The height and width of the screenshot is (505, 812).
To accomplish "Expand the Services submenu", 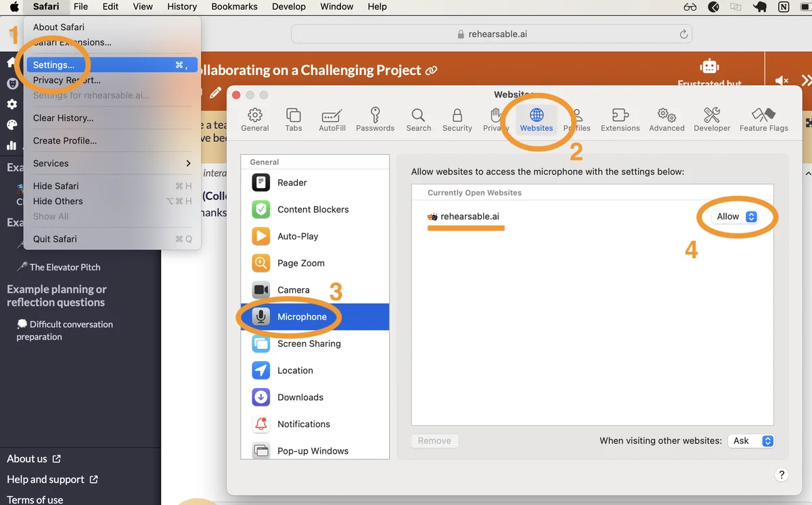I will [112, 163].
